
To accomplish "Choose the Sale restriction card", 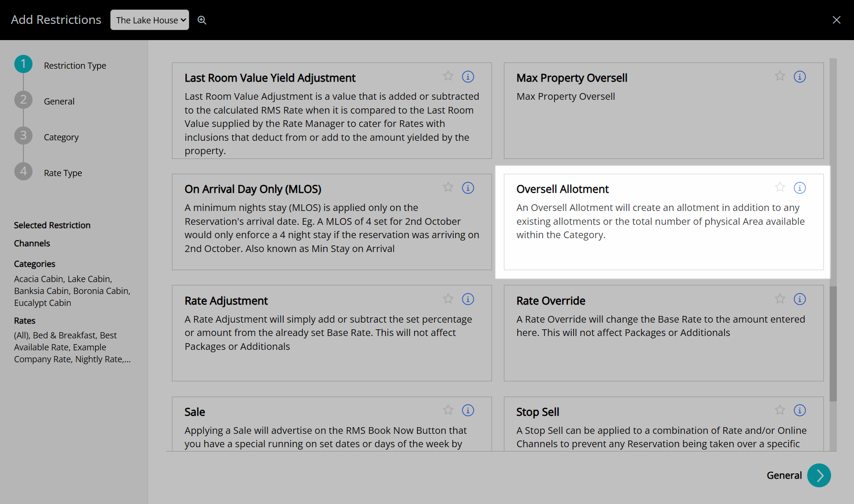I will (332, 424).
